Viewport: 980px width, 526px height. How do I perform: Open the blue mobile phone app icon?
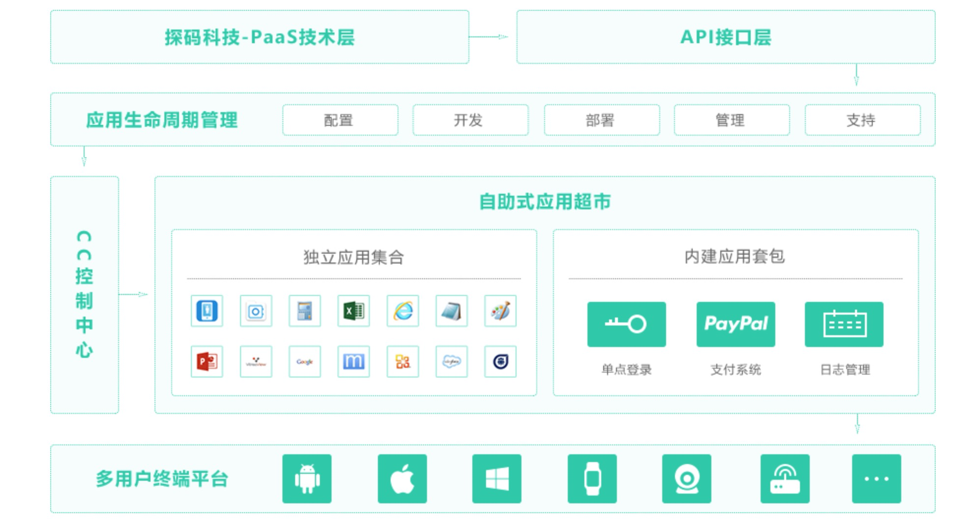click(207, 311)
